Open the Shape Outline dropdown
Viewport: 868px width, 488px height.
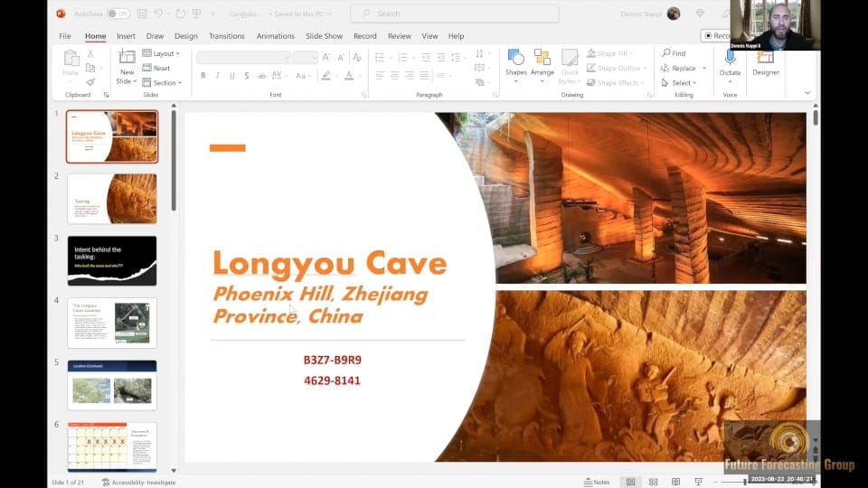pyautogui.click(x=617, y=68)
